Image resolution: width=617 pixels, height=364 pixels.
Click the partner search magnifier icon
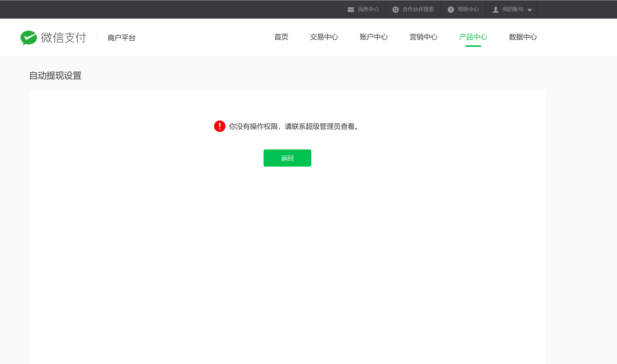395,10
